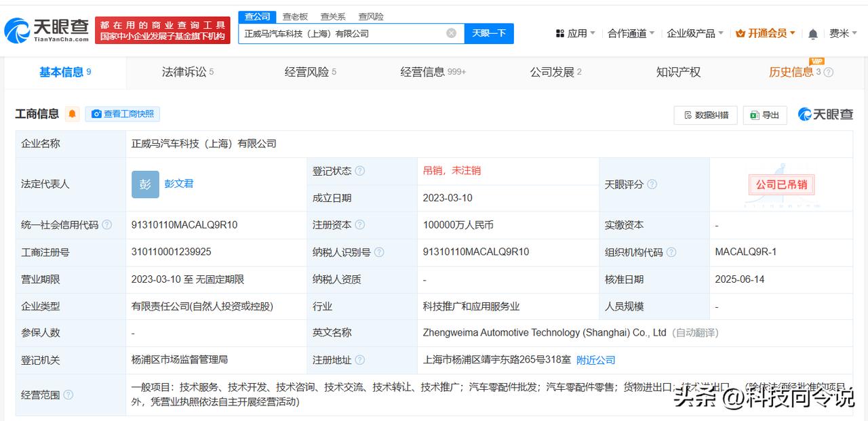Click the help icon beside 经营范围

(x=68, y=395)
